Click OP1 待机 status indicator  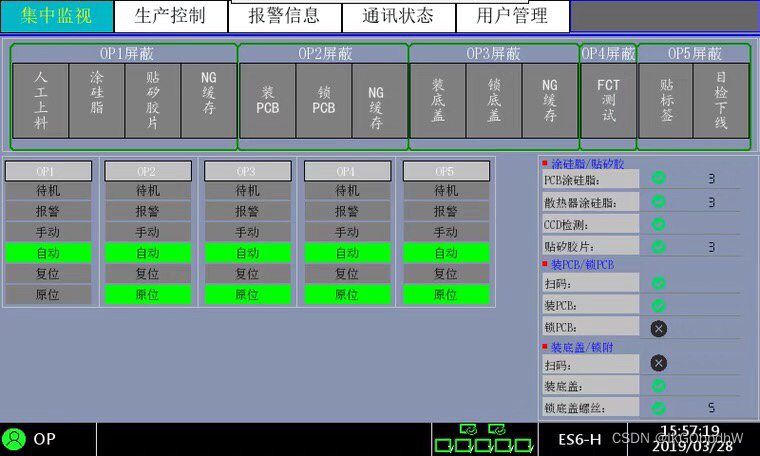[x=48, y=190]
